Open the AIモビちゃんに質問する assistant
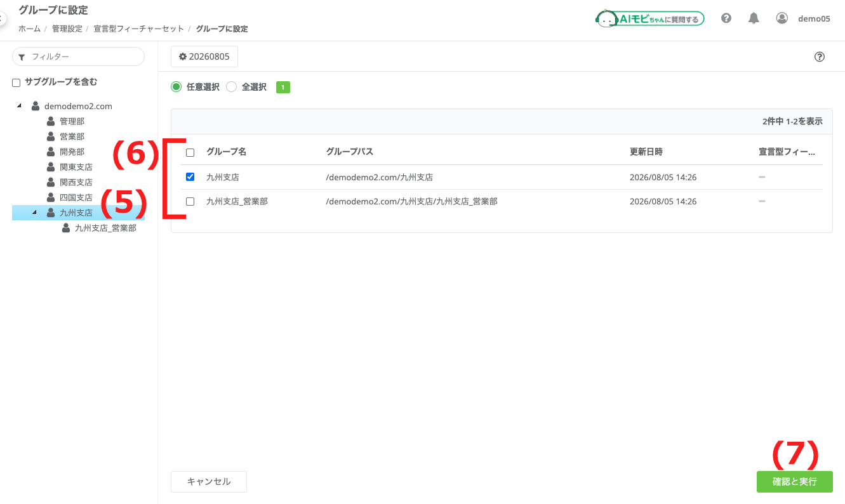845x504 pixels. 649,18
